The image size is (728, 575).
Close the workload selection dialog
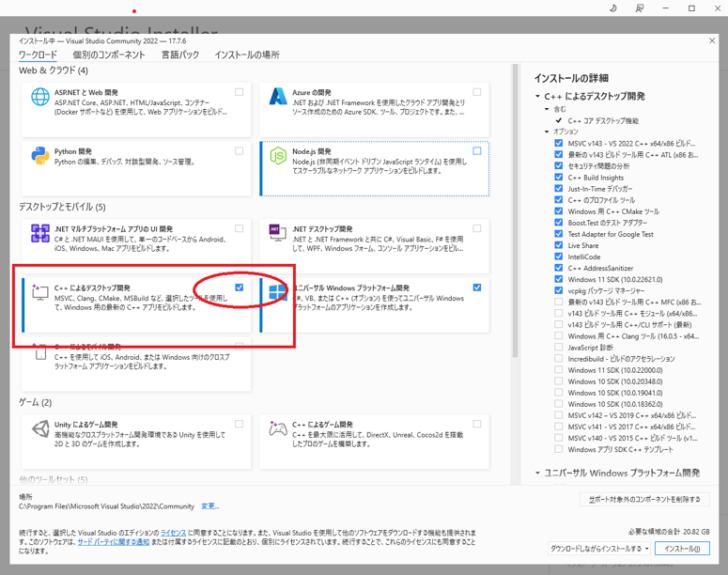point(712,41)
